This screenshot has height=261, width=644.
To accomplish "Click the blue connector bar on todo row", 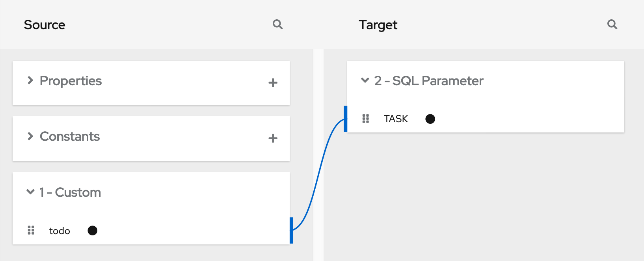I will (291, 230).
